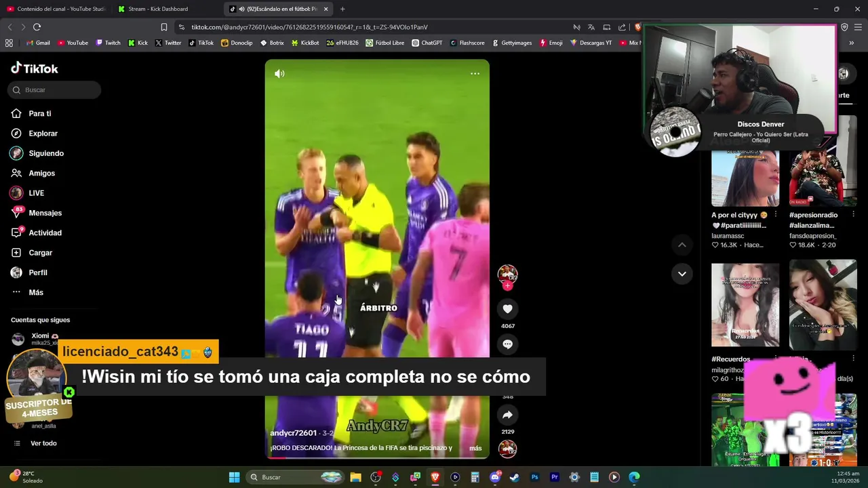Click the video progress bar
Image resolution: width=868 pixels, height=488 pixels.
(x=377, y=457)
